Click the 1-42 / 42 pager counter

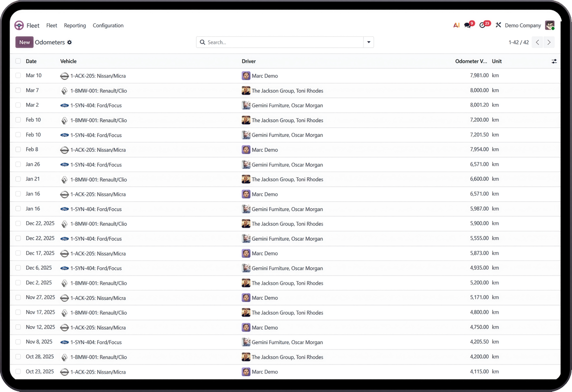(519, 42)
